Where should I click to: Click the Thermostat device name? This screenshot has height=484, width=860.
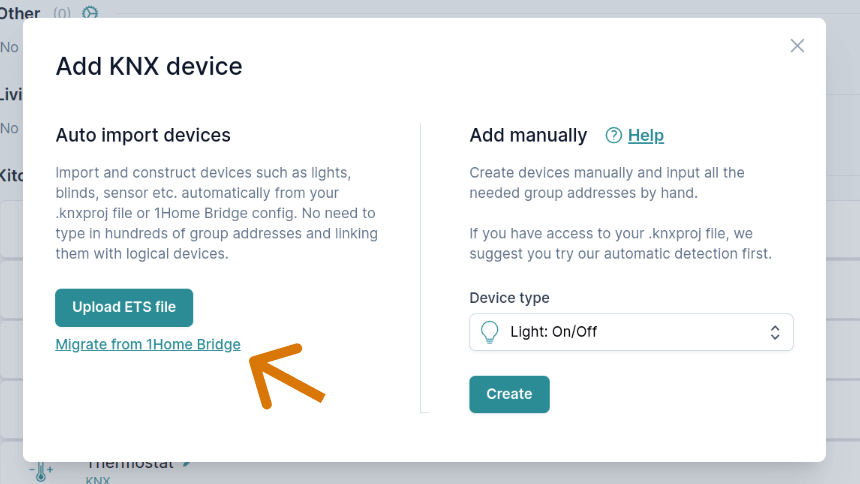[x=130, y=465]
